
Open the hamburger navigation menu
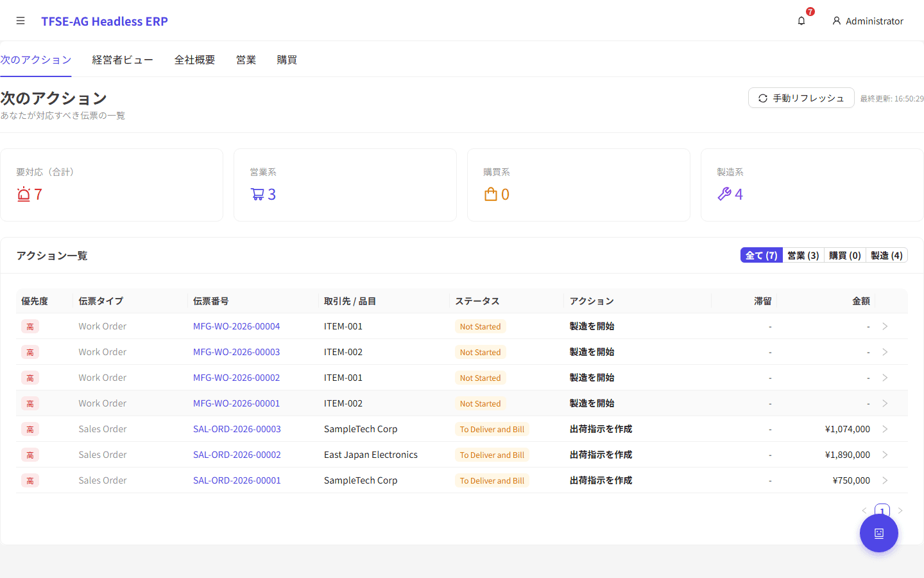tap(21, 21)
